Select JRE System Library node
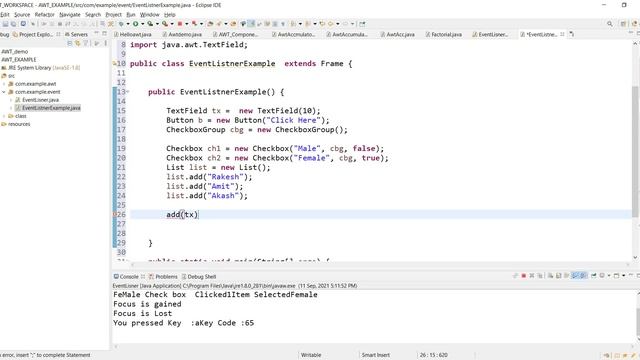640x360 pixels. [x=44, y=68]
